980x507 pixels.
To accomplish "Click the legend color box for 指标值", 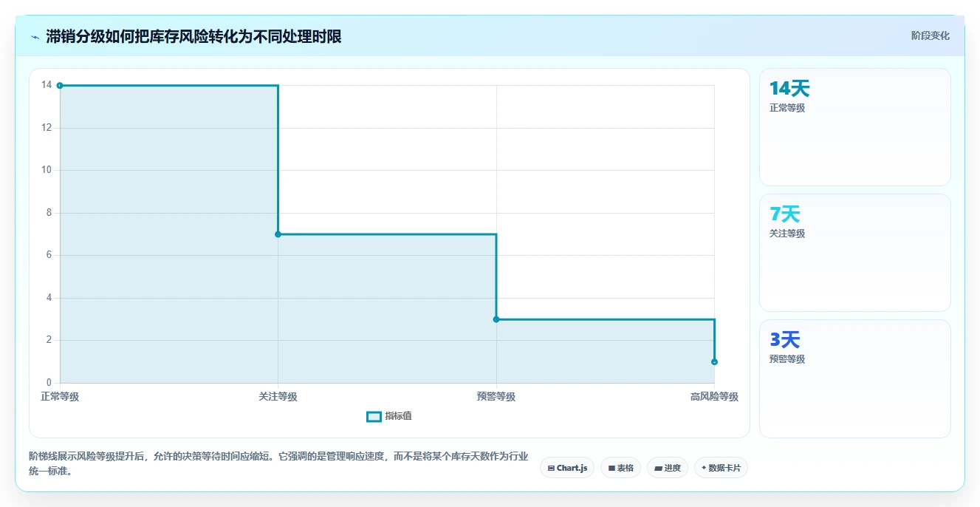I will click(x=374, y=416).
